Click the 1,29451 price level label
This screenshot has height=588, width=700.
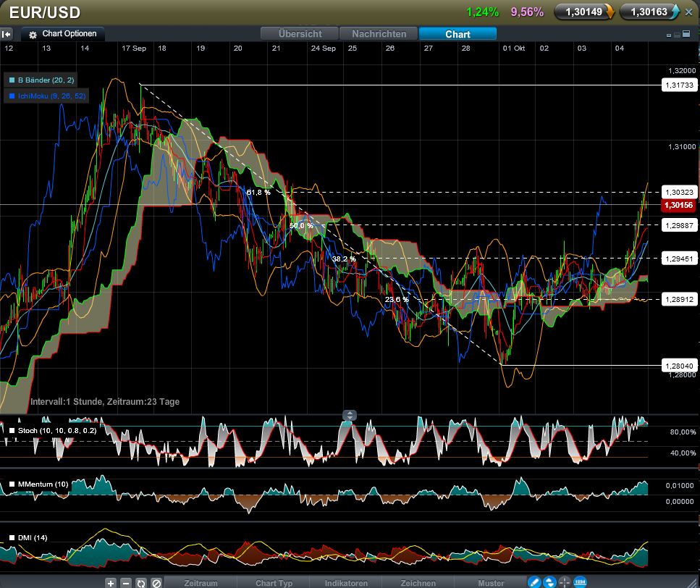[x=680, y=259]
